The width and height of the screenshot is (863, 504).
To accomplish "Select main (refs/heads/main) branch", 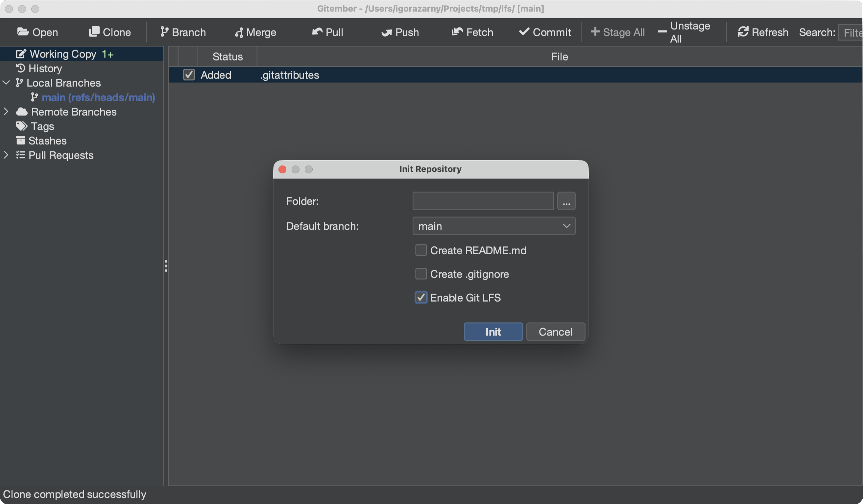I will pyautogui.click(x=98, y=97).
